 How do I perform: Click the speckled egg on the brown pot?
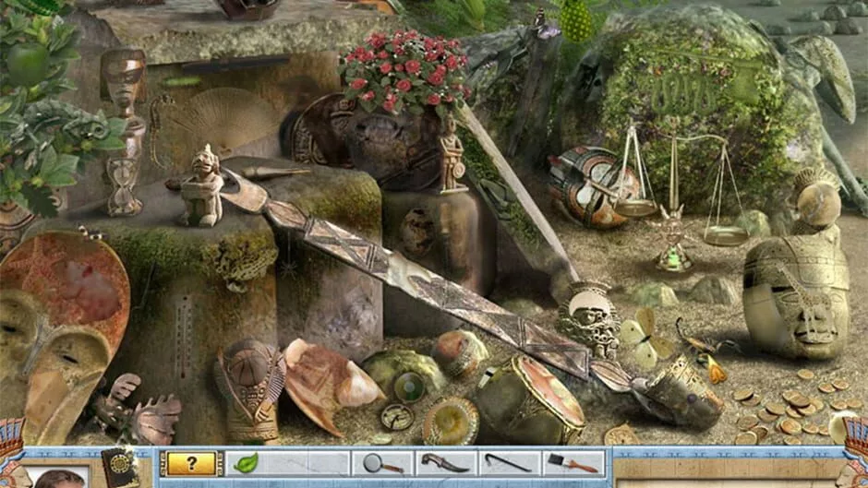(x=417, y=232)
